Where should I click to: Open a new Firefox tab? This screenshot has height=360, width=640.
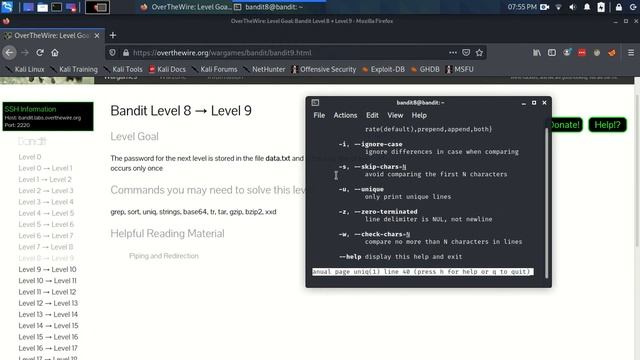point(113,36)
